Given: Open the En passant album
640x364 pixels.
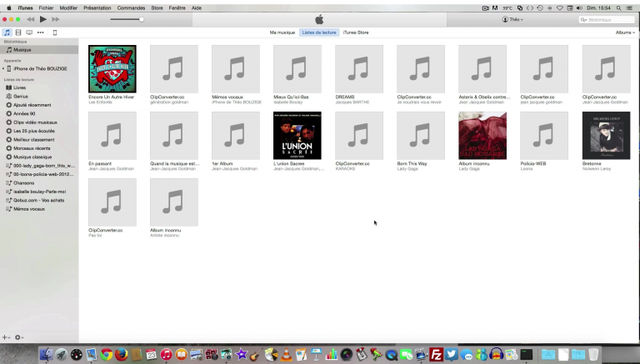Looking at the screenshot, I should click(x=112, y=136).
